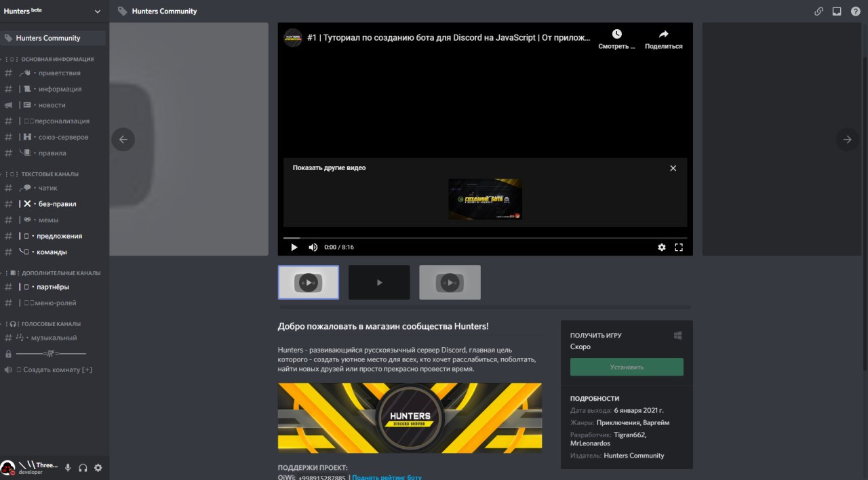Open the команды channel

pyautogui.click(x=54, y=252)
